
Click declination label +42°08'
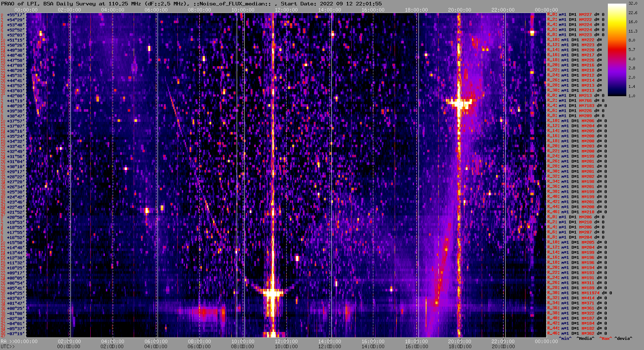(16, 95)
